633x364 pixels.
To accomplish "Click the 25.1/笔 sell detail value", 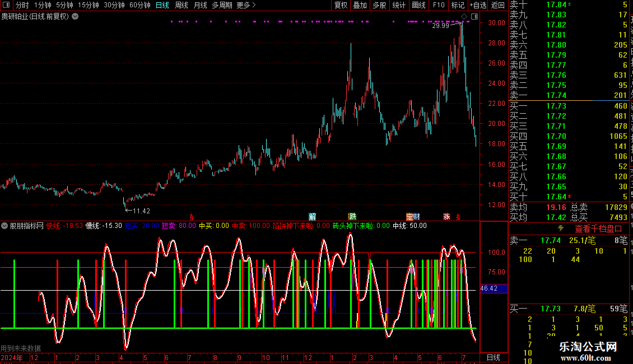I will coord(583,240).
